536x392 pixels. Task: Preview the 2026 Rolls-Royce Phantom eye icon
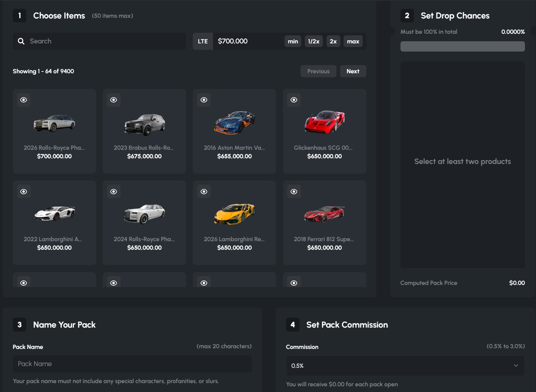pos(24,100)
